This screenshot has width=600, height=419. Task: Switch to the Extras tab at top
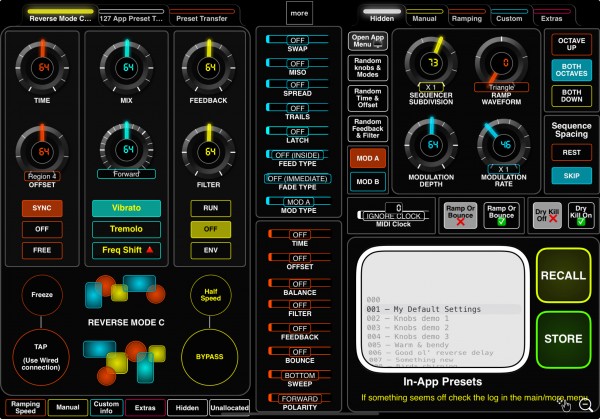pyautogui.click(x=551, y=16)
